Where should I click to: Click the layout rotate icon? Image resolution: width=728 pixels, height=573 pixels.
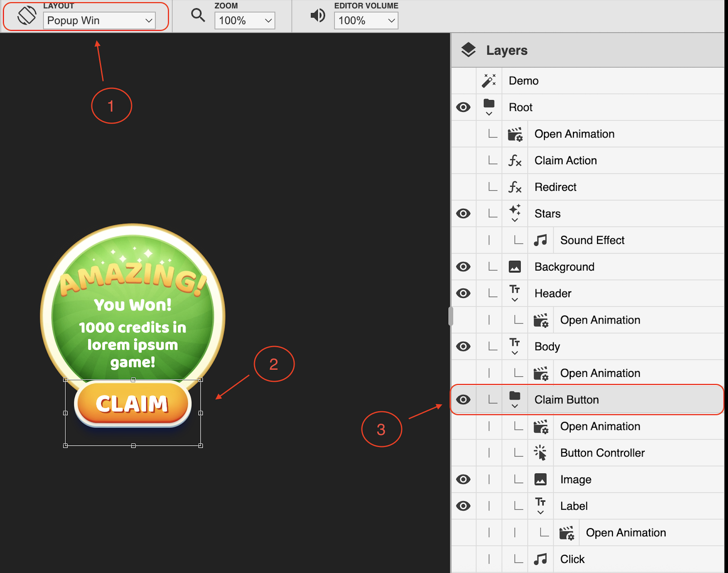click(27, 16)
